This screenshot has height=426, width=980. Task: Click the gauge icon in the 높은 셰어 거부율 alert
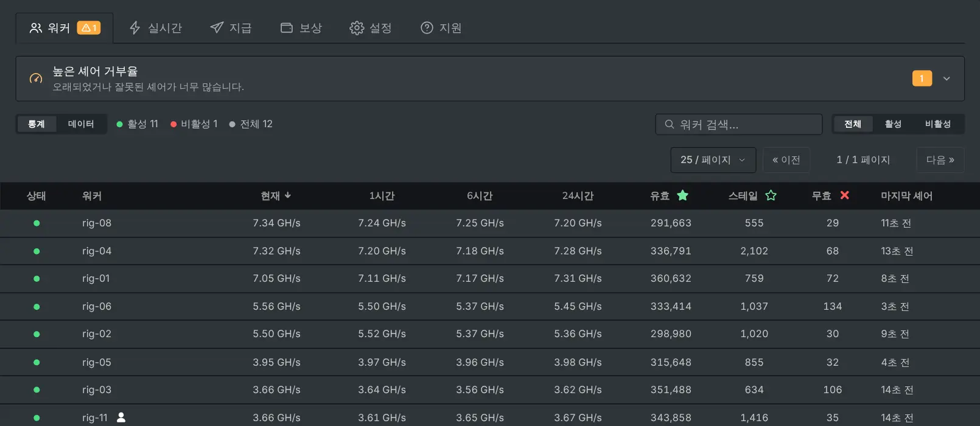[36, 79]
